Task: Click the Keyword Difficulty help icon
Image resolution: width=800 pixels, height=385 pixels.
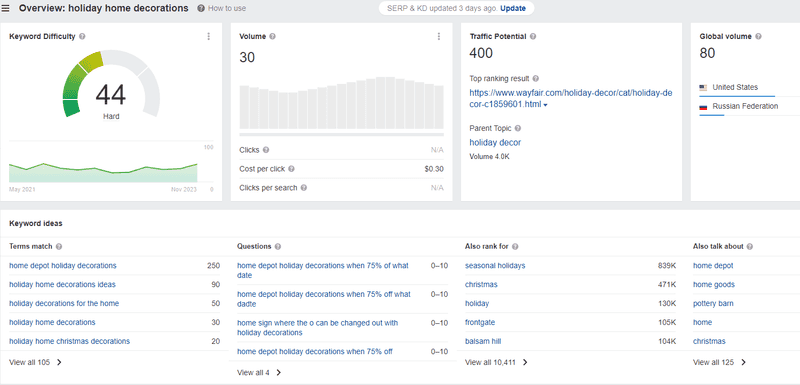Action: (82, 36)
